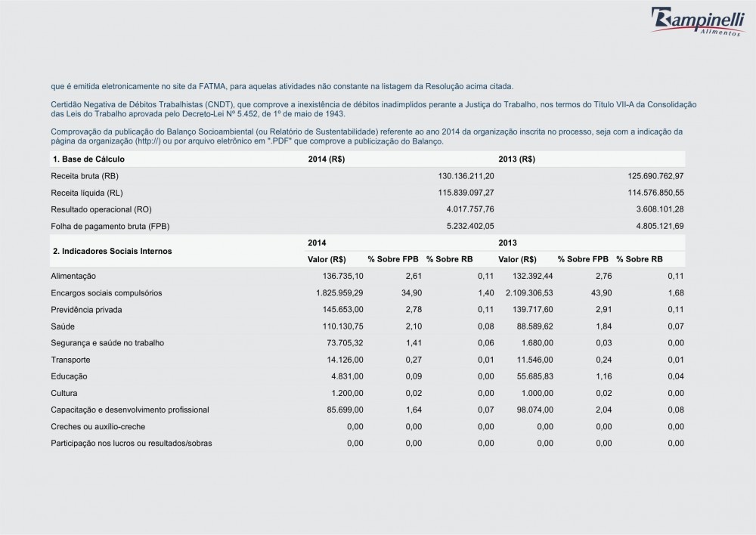Select the 'Resultado operacional (RO)' row label
The width and height of the screenshot is (756, 535).
coord(95,209)
